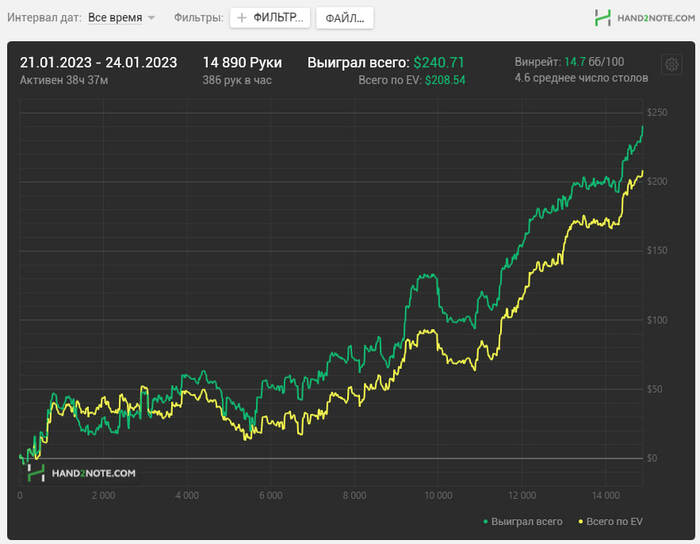The width and height of the screenshot is (700, 544).
Task: Click the '14 890 Руки' hands count
Action: coord(242,62)
